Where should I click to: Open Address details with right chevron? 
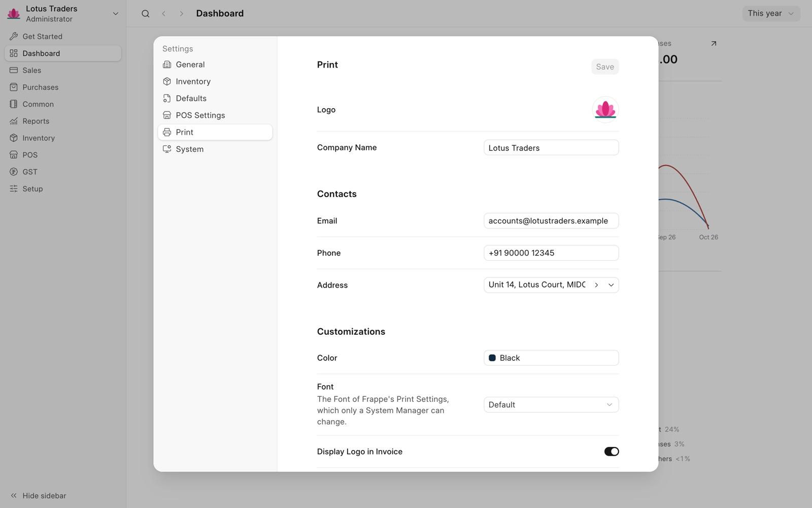pyautogui.click(x=596, y=285)
